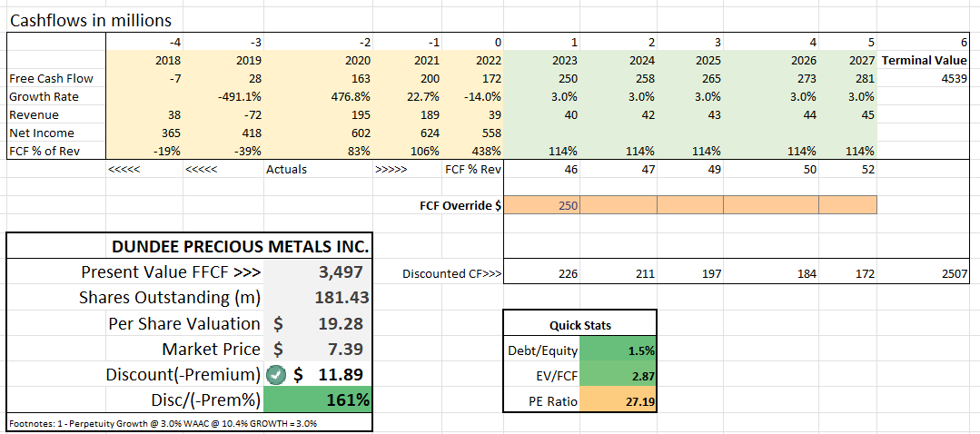Select 2019 Revenue value -72
980x434 pixels.
(x=223, y=115)
